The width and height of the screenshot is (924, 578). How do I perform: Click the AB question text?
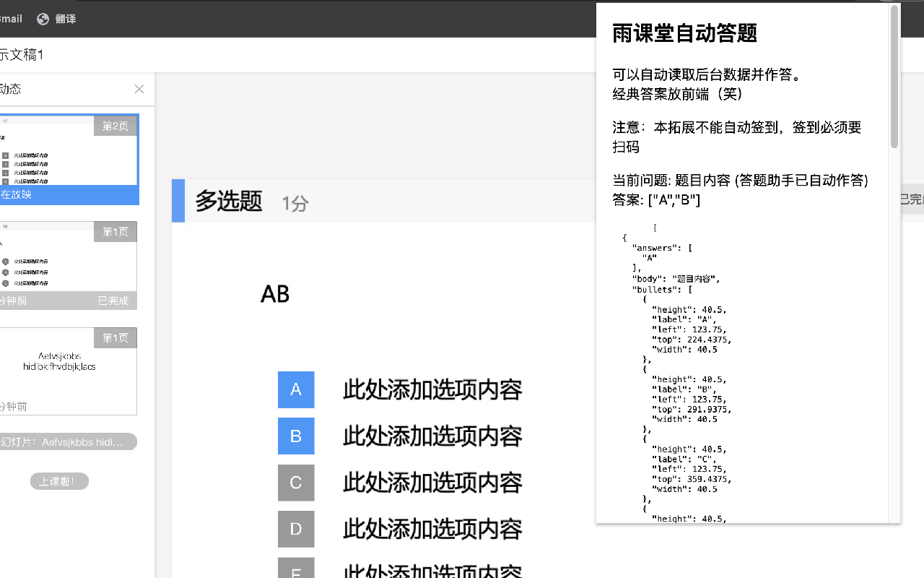click(275, 294)
